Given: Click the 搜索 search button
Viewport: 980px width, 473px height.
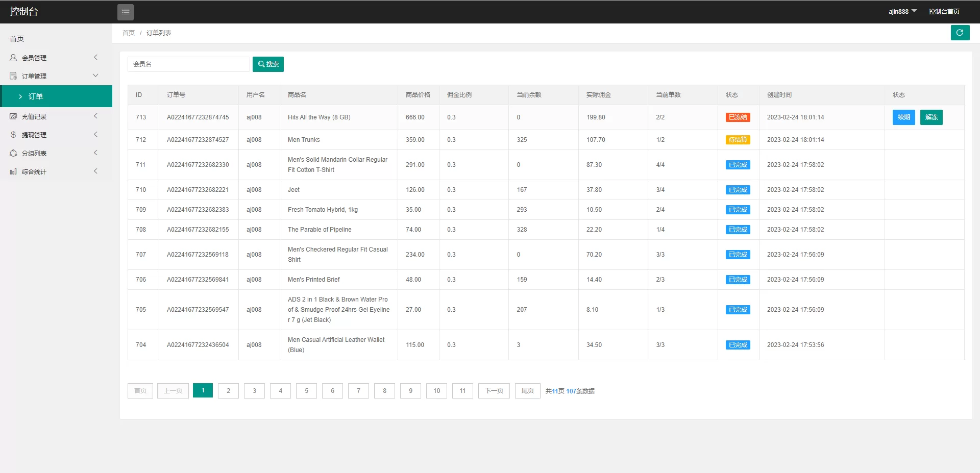Looking at the screenshot, I should click(268, 64).
